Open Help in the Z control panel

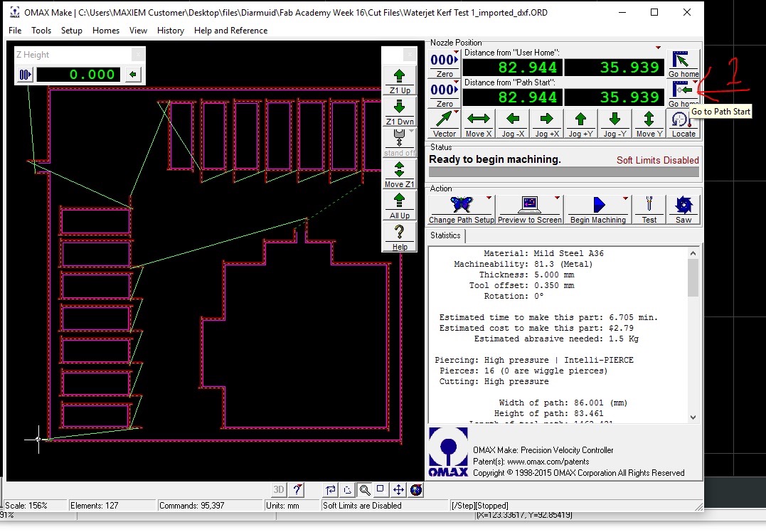click(x=400, y=237)
